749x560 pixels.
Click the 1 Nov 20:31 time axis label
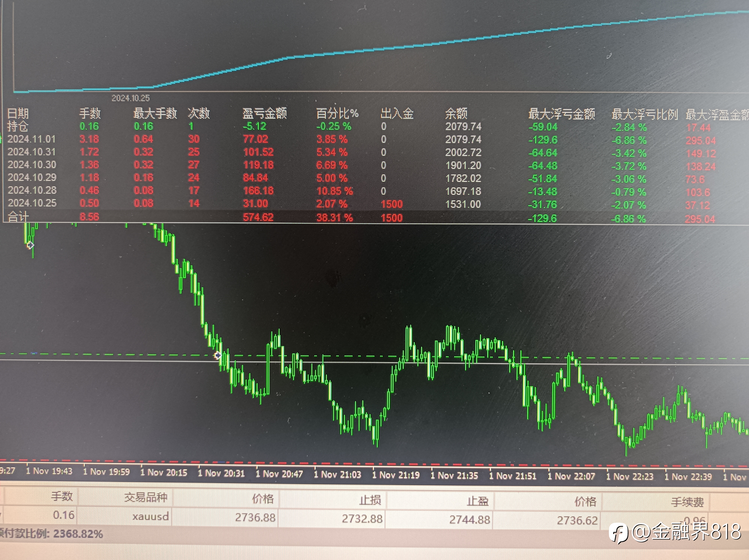click(221, 473)
